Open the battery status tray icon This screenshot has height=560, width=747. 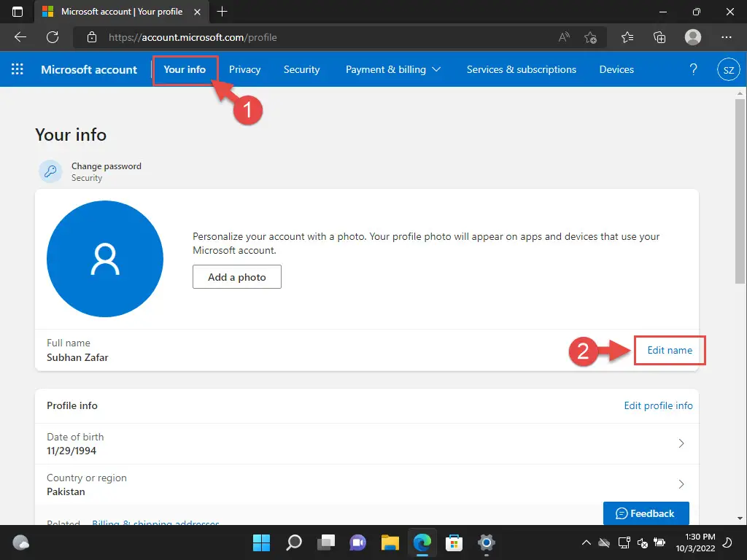pos(659,542)
